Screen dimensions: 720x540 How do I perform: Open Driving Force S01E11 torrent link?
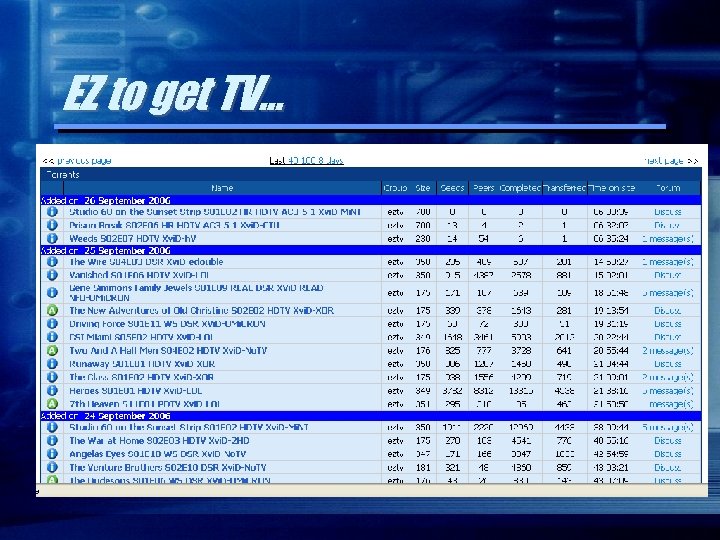tap(167, 324)
